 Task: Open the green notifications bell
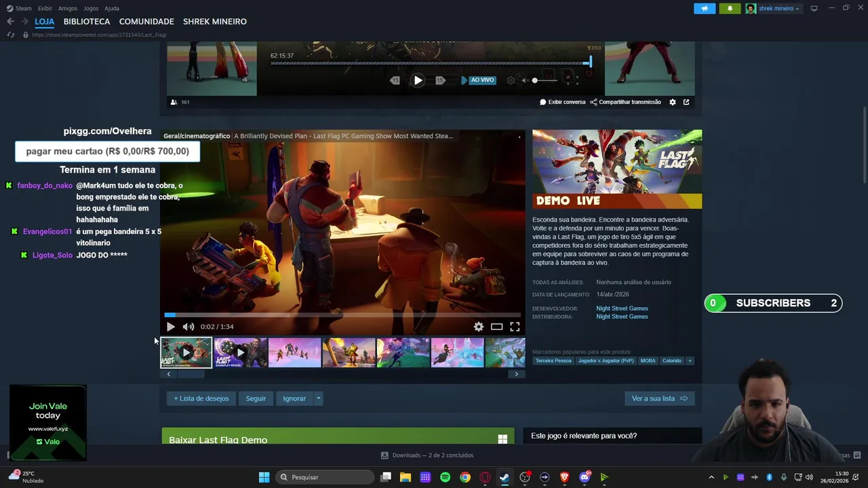(x=730, y=8)
